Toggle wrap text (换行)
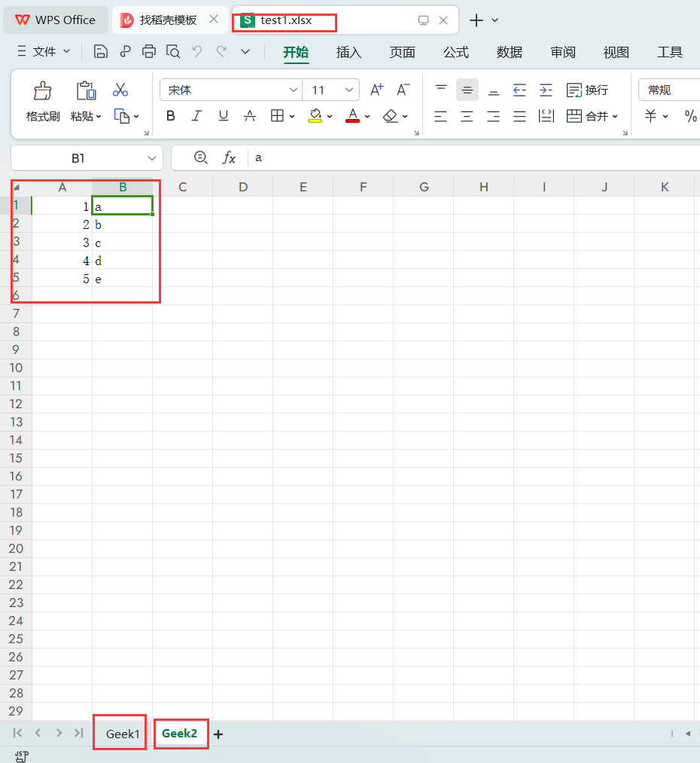The width and height of the screenshot is (700, 763). [587, 90]
